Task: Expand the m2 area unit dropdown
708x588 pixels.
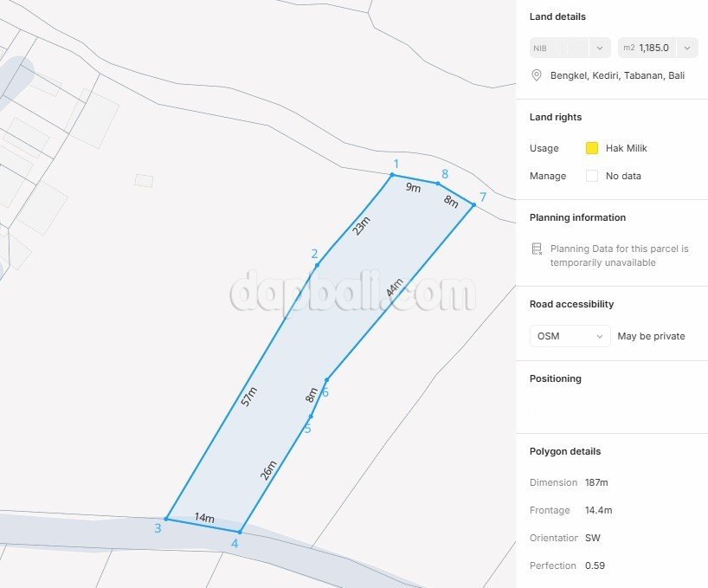Action: pos(686,48)
